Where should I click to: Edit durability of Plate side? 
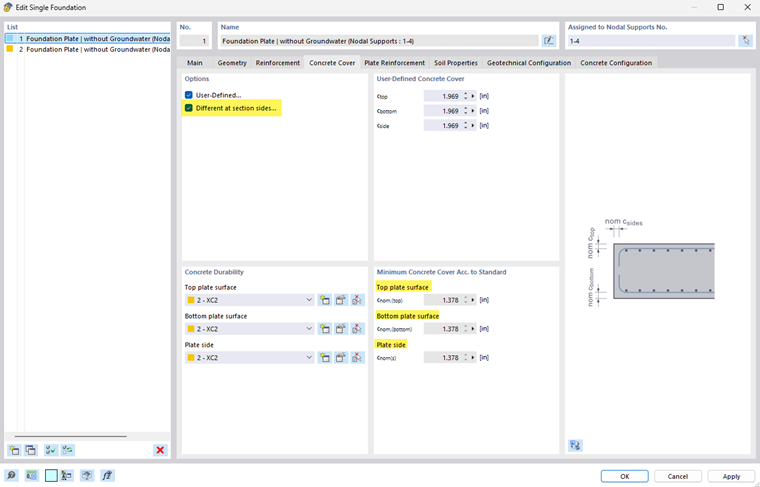click(341, 358)
